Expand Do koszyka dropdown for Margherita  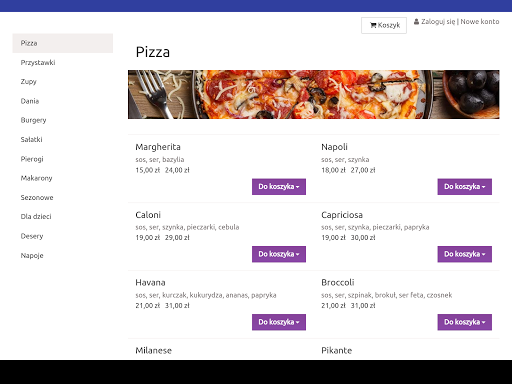[x=279, y=187]
